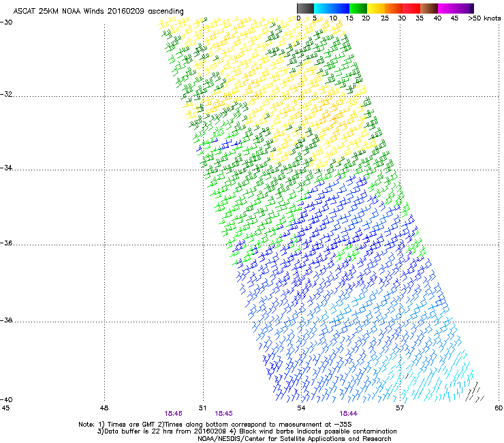Click the green 15-20 knots legend segment

coord(358,8)
